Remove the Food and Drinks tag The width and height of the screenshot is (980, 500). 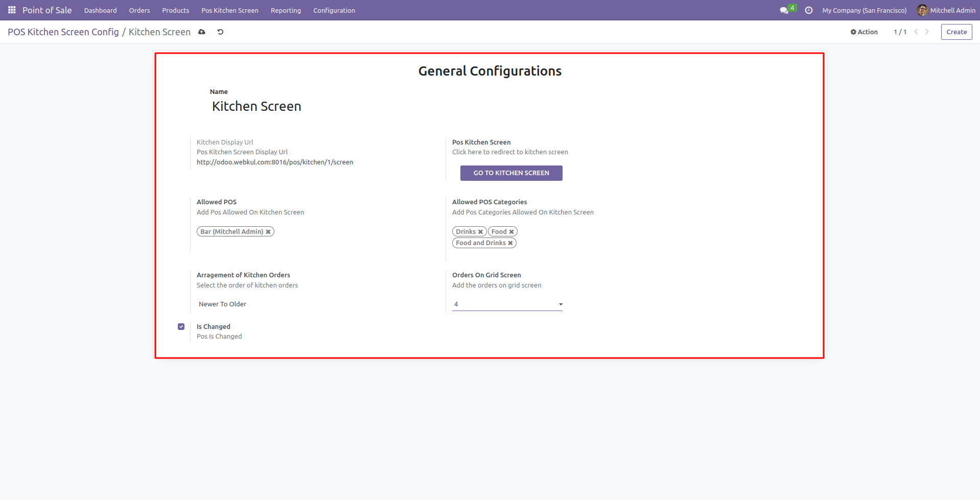[510, 243]
